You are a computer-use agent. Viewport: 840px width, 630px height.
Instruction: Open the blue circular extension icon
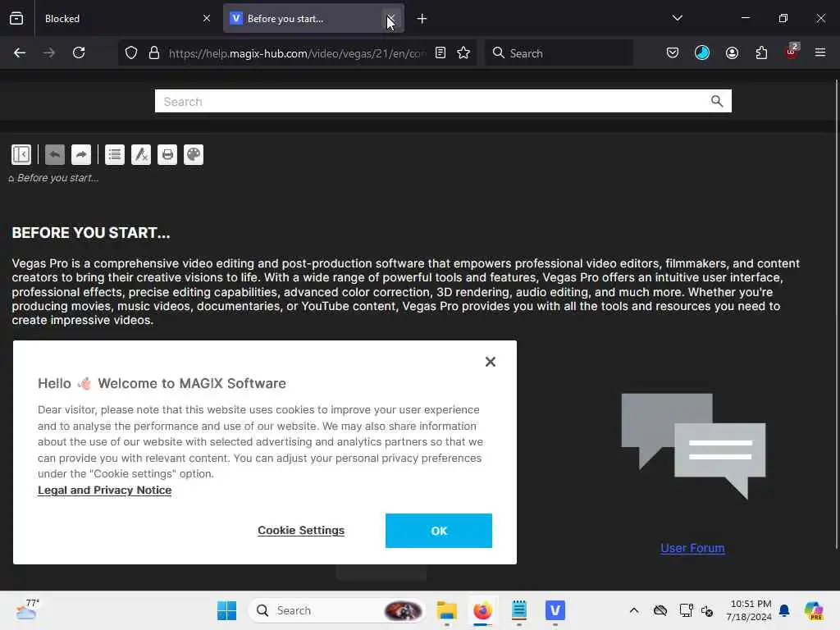coord(702,52)
